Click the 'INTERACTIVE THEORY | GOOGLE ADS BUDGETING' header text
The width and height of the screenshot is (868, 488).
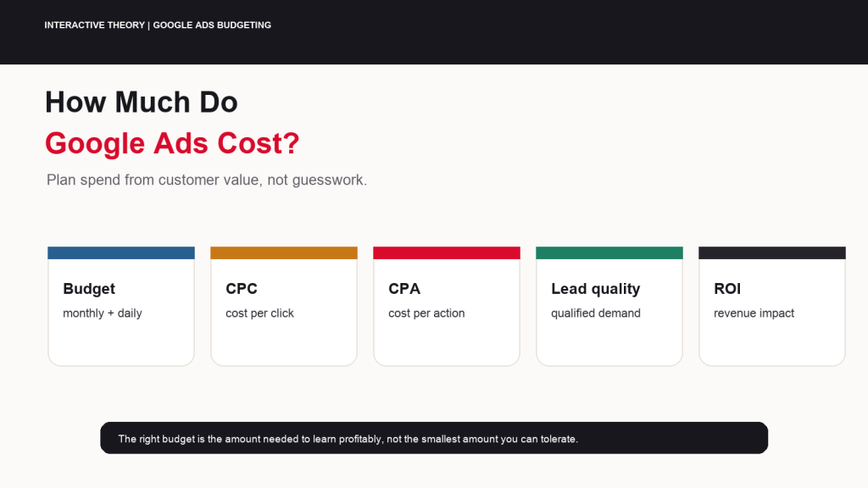pyautogui.click(x=158, y=25)
